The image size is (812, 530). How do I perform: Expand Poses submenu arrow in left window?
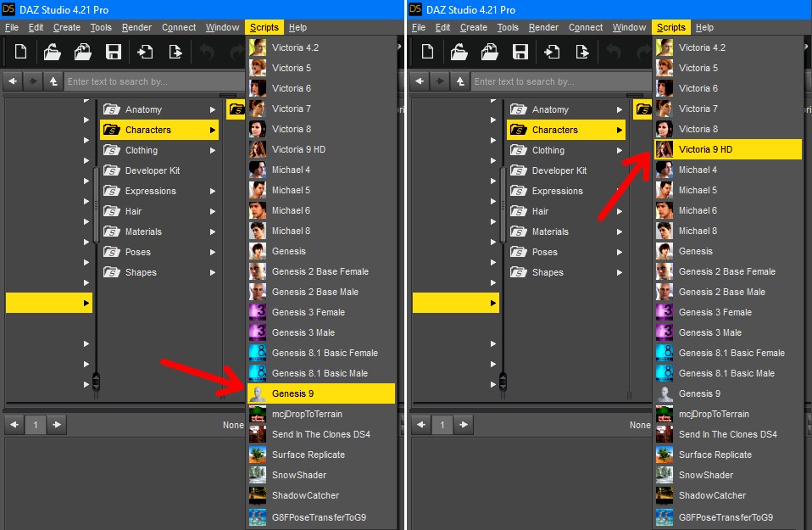click(212, 253)
